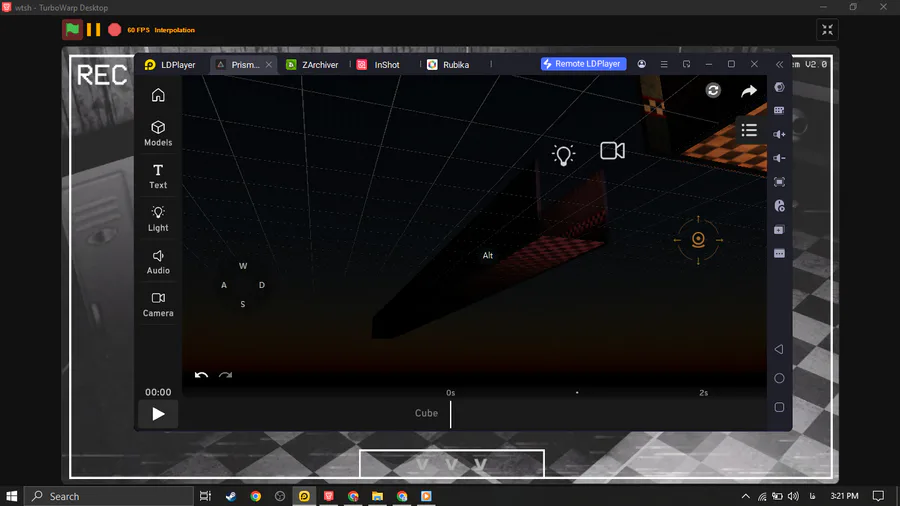The height and width of the screenshot is (506, 900).
Task: Select the Text tool
Action: (x=158, y=176)
